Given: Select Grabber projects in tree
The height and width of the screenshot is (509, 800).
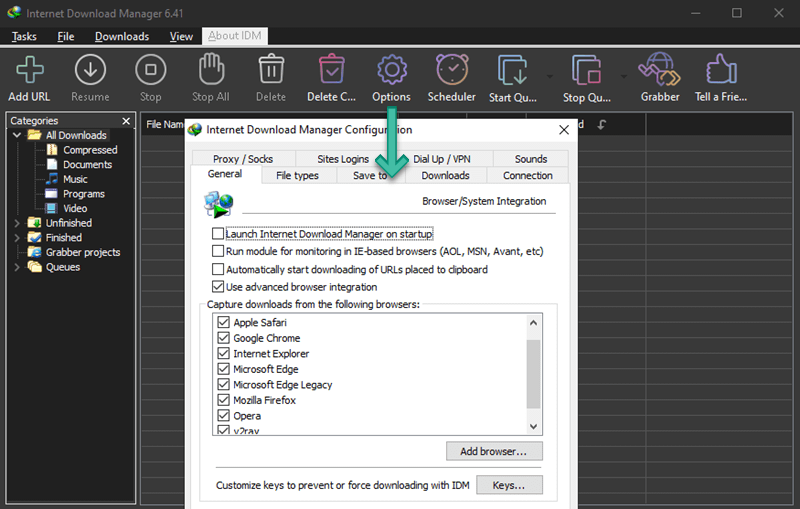Looking at the screenshot, I should coord(83,252).
